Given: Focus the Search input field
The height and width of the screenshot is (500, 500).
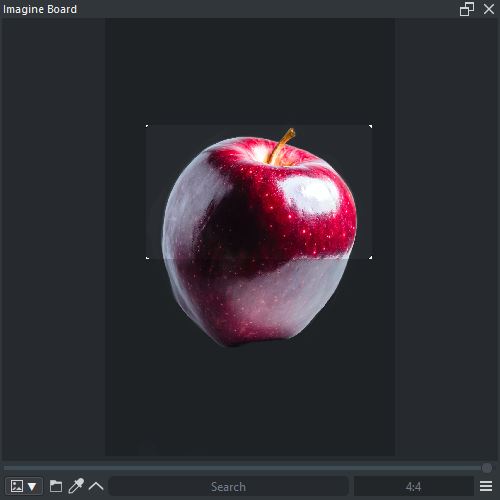Looking at the screenshot, I should (229, 486).
